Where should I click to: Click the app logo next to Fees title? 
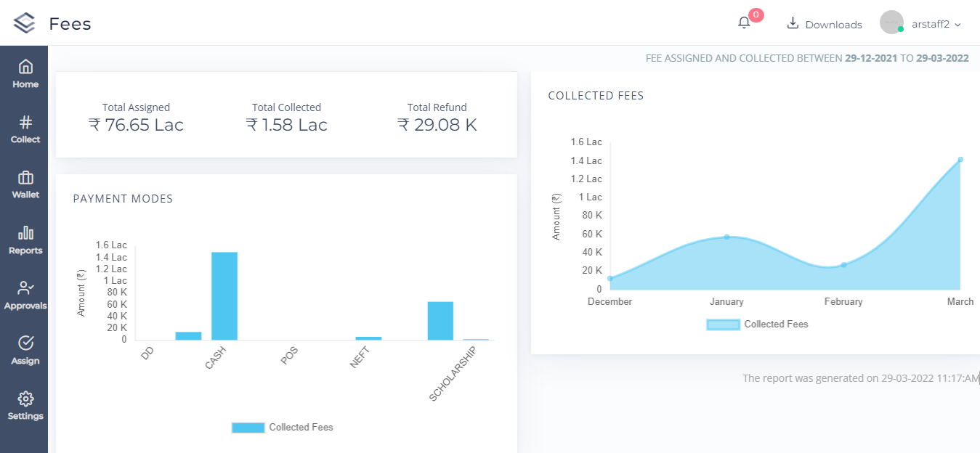(25, 23)
